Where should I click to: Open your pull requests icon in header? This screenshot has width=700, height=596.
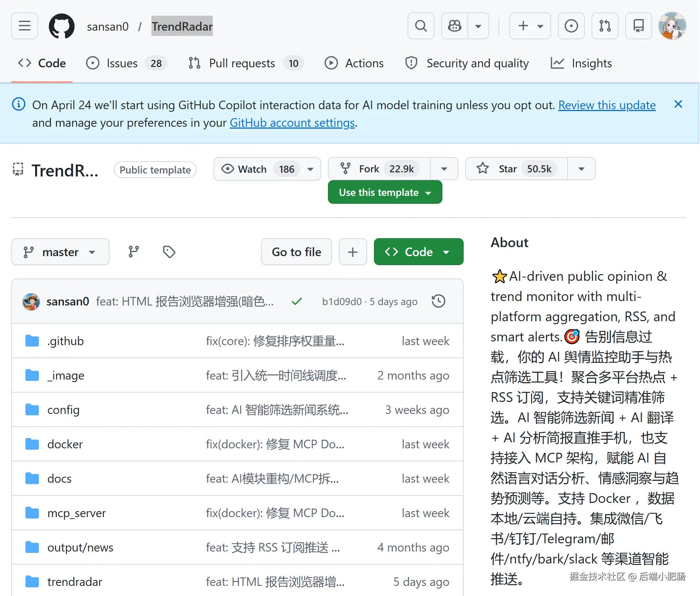tap(605, 26)
